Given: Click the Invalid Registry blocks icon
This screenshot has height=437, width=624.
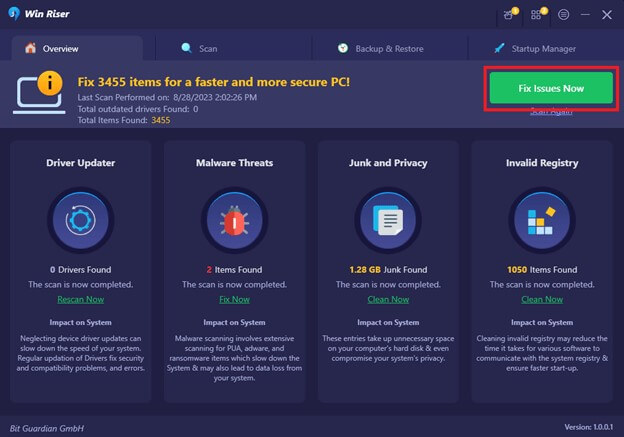Looking at the screenshot, I should (542, 220).
